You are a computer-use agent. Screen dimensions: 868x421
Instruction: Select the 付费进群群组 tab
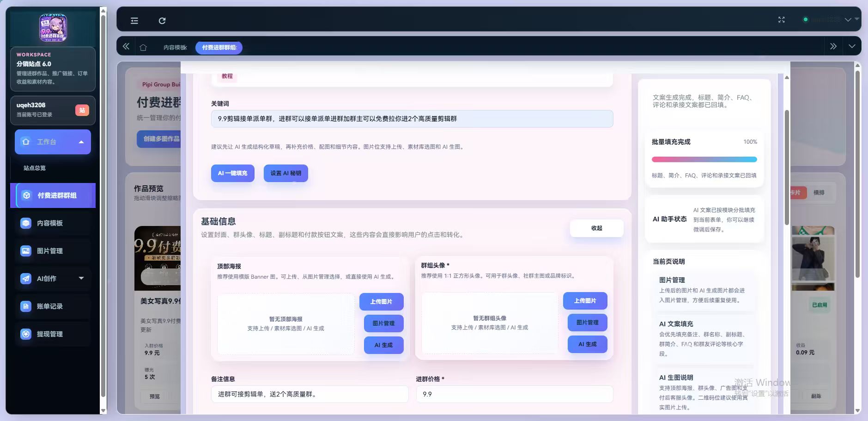219,48
